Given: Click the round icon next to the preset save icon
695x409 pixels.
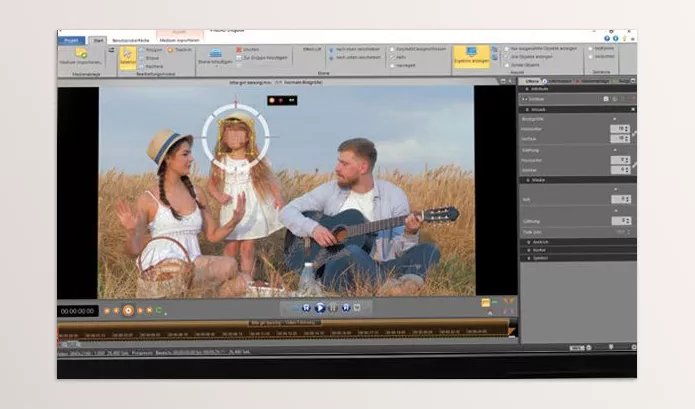Looking at the screenshot, I should [614, 99].
